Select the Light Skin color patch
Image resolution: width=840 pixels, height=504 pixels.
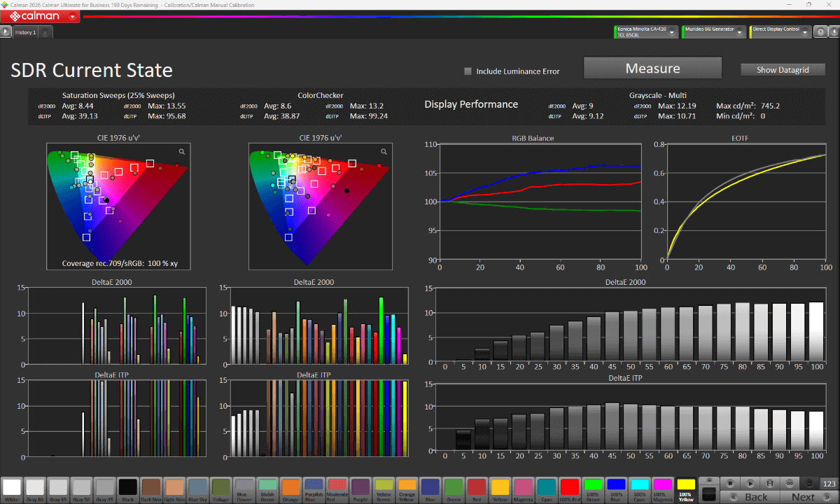174,489
